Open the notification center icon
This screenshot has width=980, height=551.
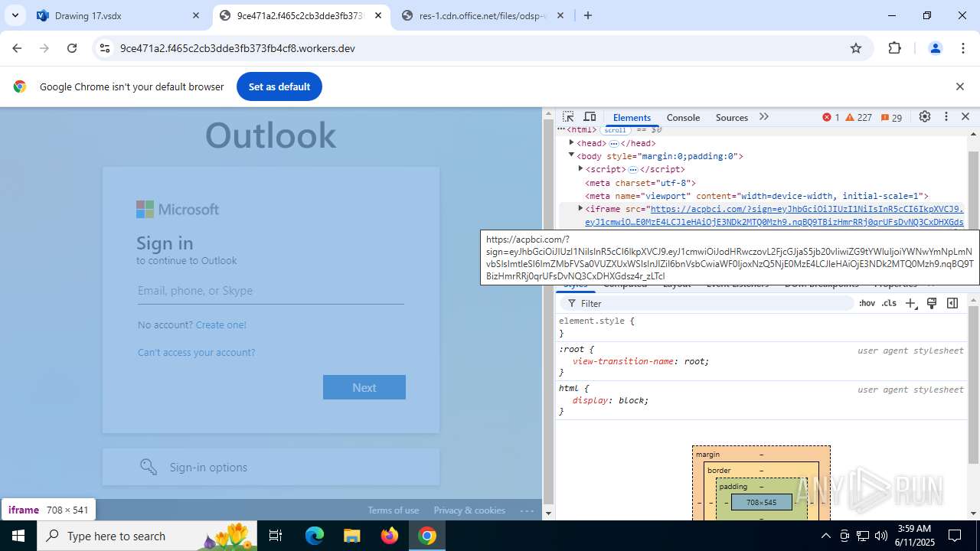click(x=955, y=536)
